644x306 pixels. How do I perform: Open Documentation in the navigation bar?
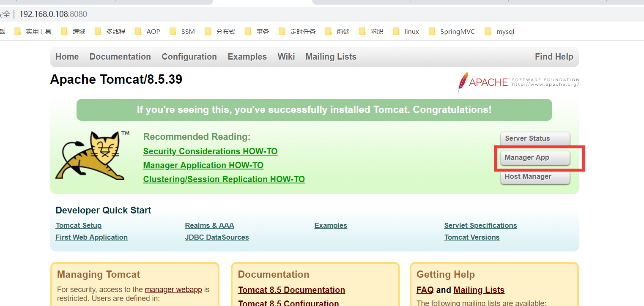point(120,57)
